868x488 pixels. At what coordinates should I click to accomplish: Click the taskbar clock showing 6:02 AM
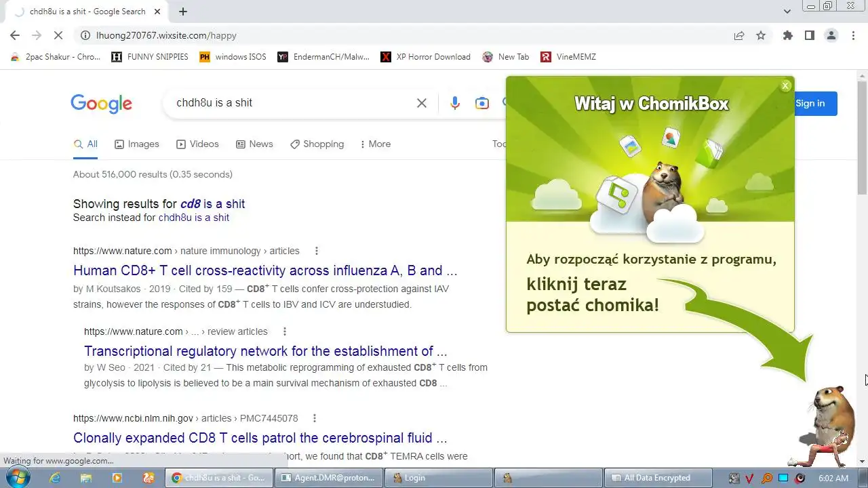click(833, 478)
